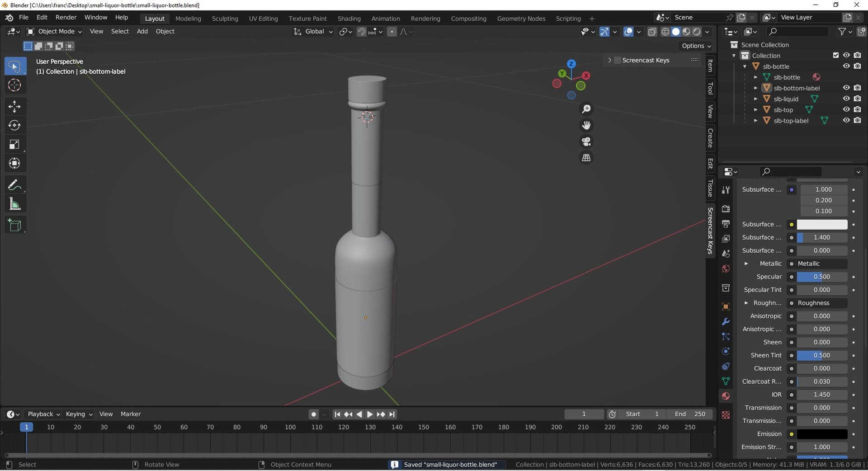Image resolution: width=868 pixels, height=471 pixels.
Task: Open the Global transform orientation dropdown
Action: click(x=313, y=31)
